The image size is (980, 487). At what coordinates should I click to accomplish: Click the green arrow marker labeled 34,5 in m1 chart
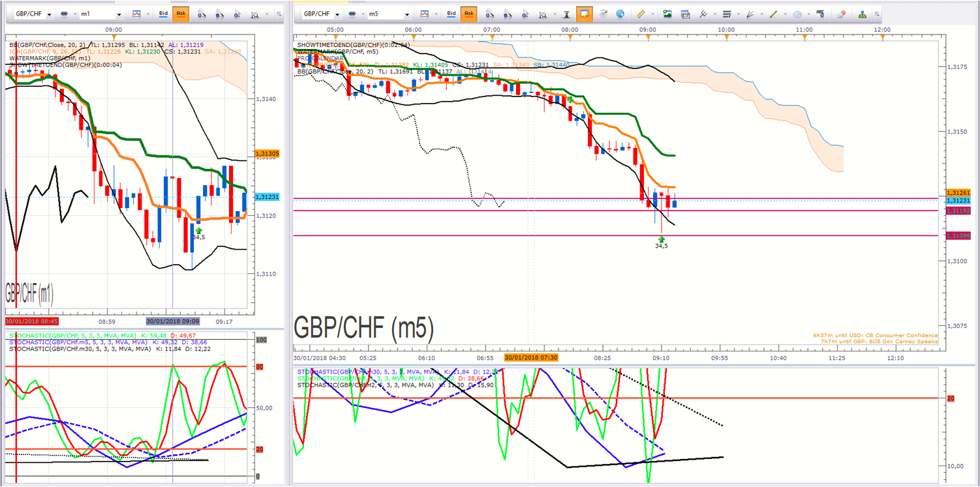coord(198,229)
